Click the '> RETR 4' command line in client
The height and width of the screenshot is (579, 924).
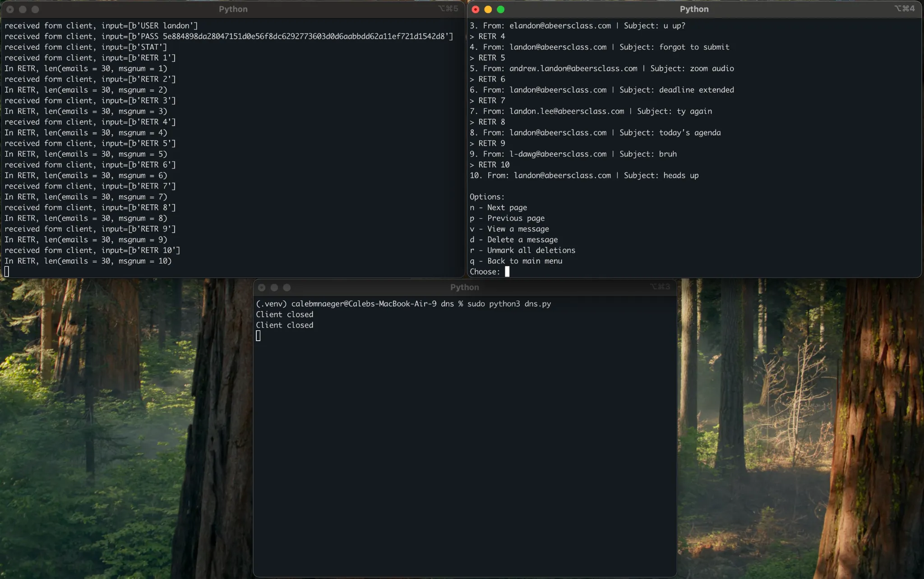point(487,36)
